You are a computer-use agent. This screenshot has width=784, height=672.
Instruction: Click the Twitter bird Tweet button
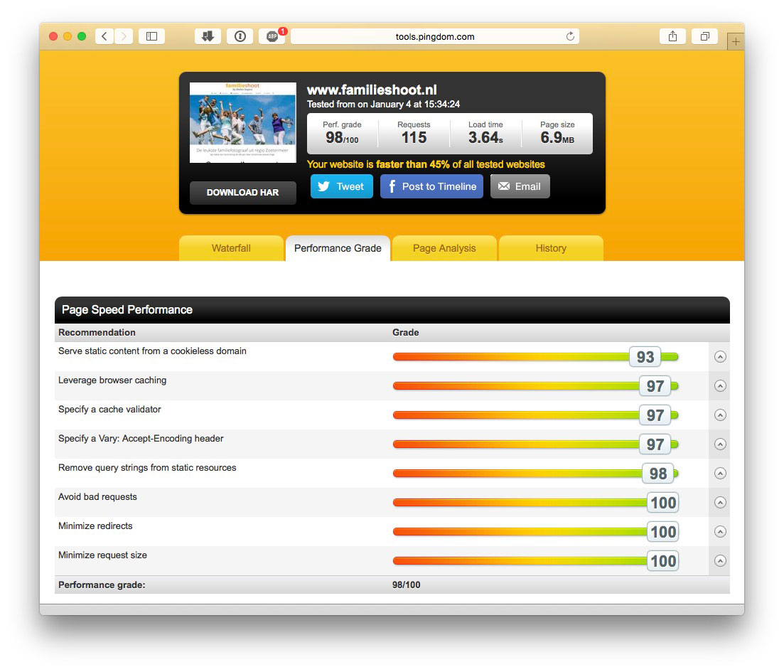[341, 186]
